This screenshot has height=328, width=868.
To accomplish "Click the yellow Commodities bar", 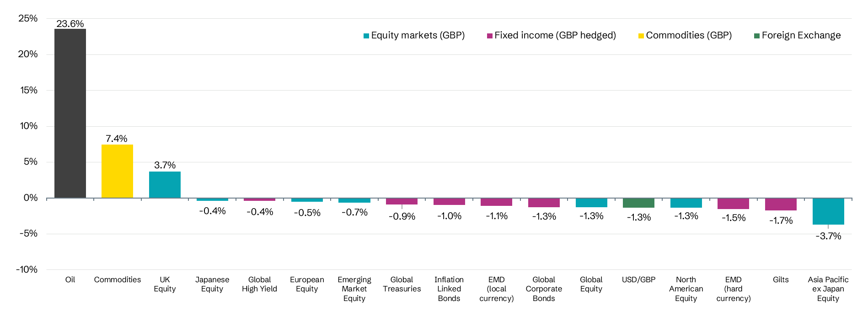I will pos(117,171).
